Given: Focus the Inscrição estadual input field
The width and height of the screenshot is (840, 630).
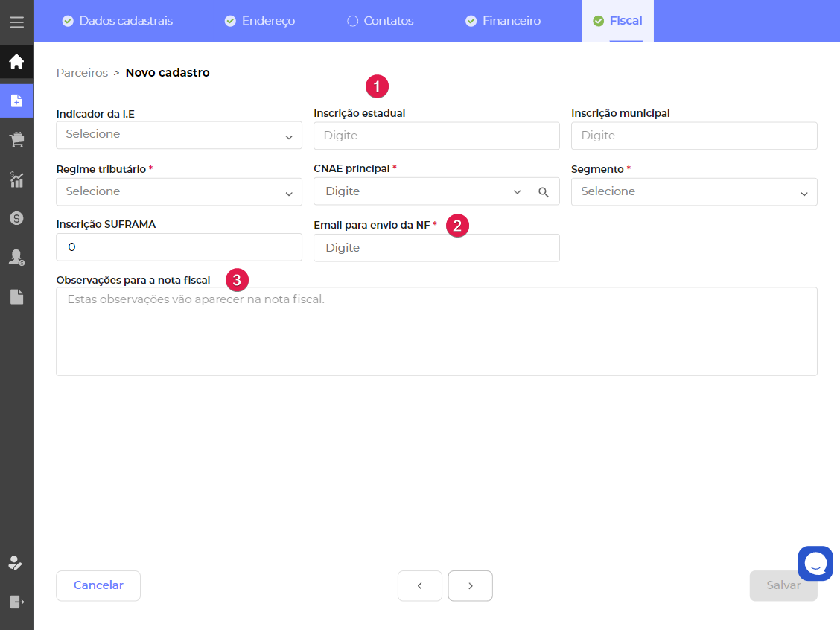Looking at the screenshot, I should [x=436, y=136].
